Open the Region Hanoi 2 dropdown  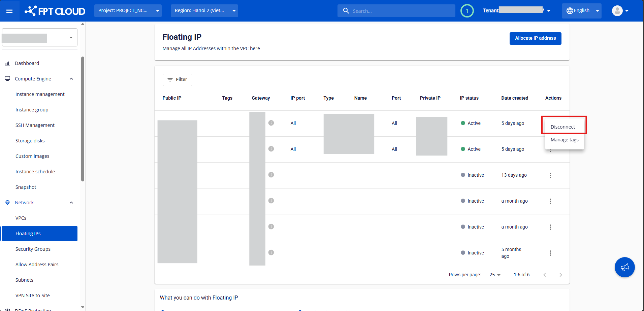click(x=204, y=11)
